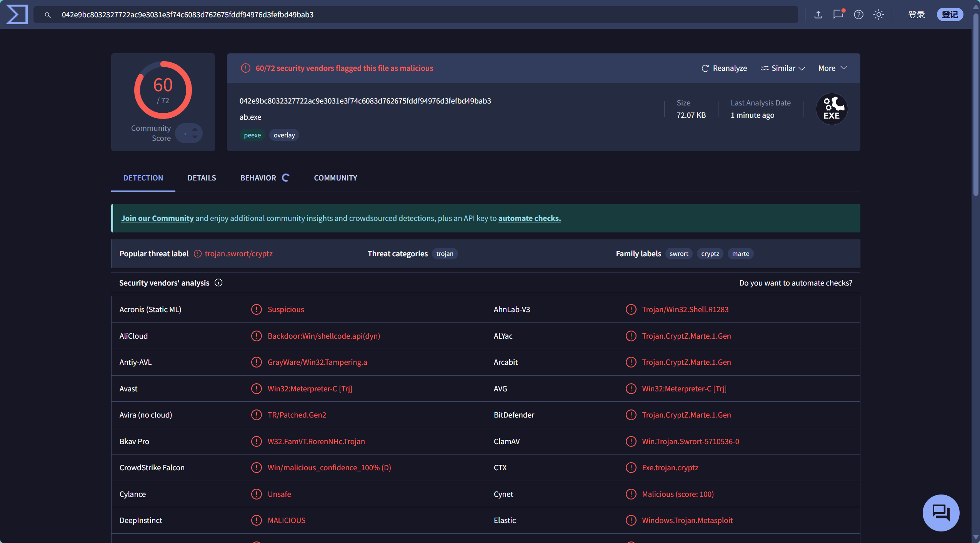Click the 登录 sign in link

point(916,15)
